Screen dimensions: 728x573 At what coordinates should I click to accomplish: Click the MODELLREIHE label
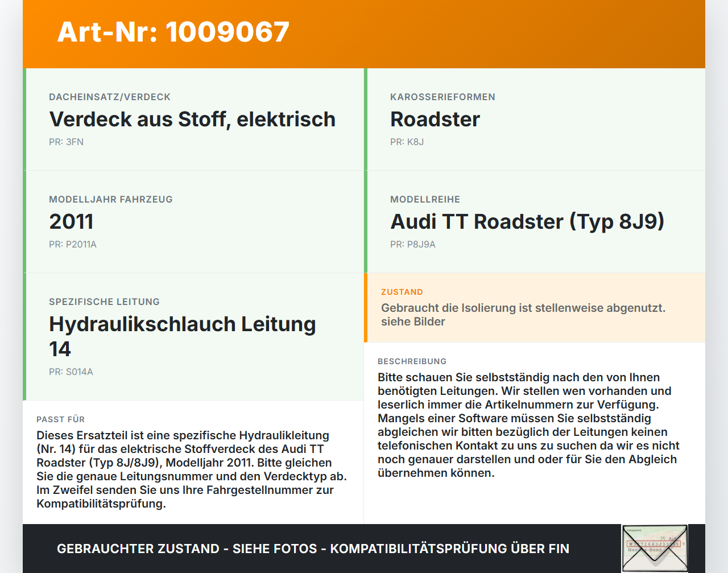click(425, 199)
